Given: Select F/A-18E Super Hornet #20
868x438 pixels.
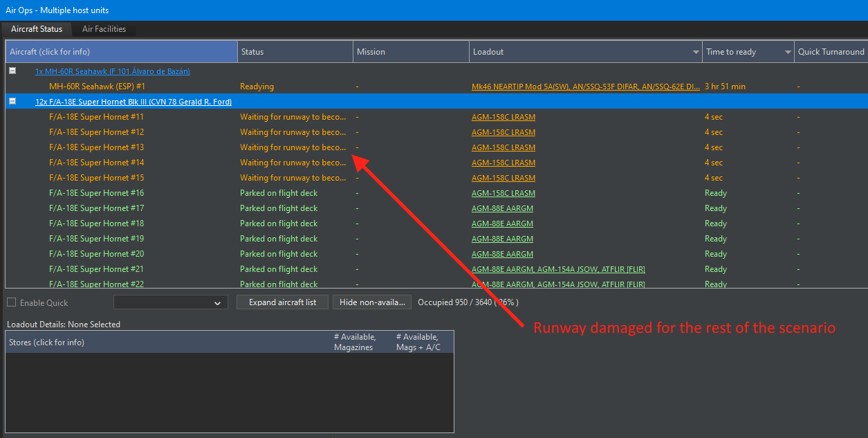Looking at the screenshot, I should click(96, 254).
